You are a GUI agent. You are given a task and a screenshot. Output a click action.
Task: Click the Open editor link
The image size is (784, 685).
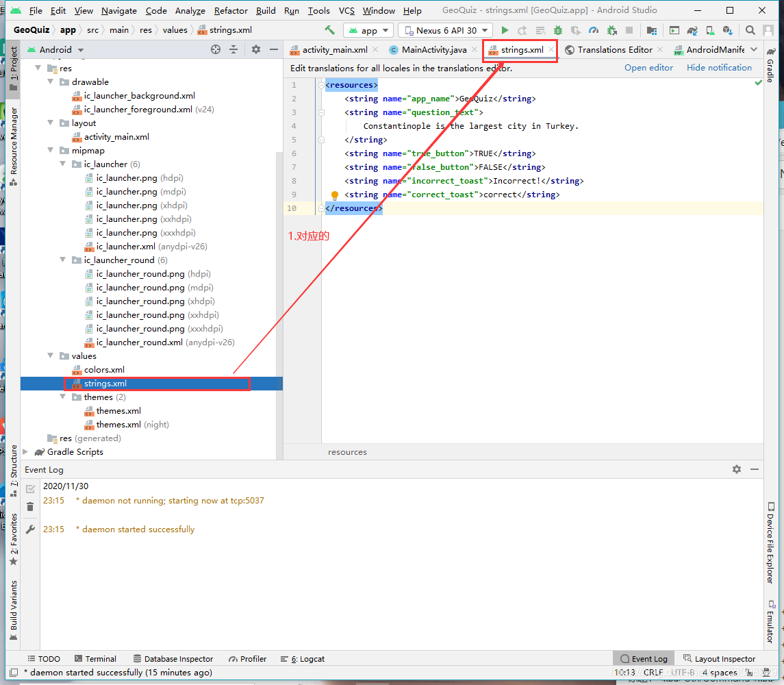pyautogui.click(x=648, y=68)
